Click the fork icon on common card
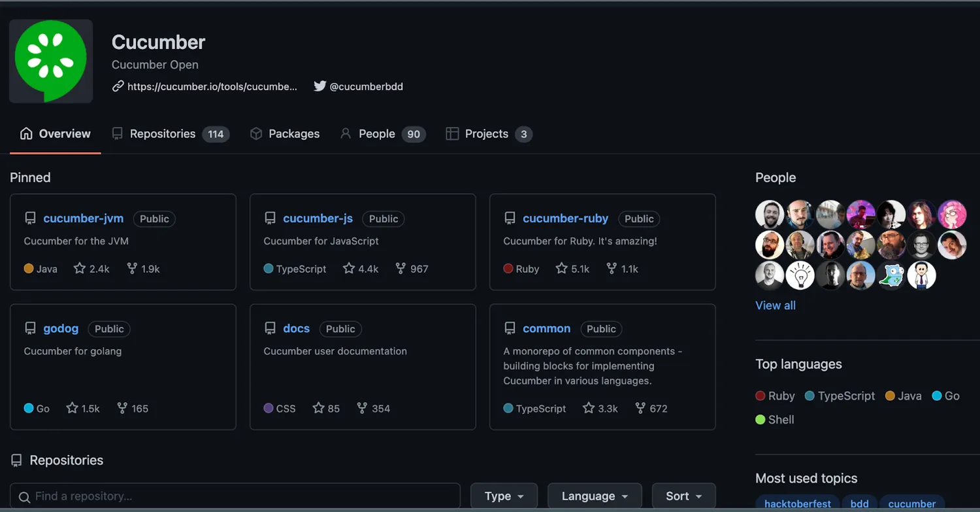Image resolution: width=980 pixels, height=512 pixels. coord(640,409)
